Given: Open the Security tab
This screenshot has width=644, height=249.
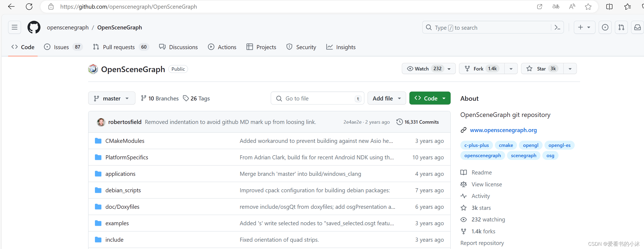Looking at the screenshot, I should (x=301, y=47).
